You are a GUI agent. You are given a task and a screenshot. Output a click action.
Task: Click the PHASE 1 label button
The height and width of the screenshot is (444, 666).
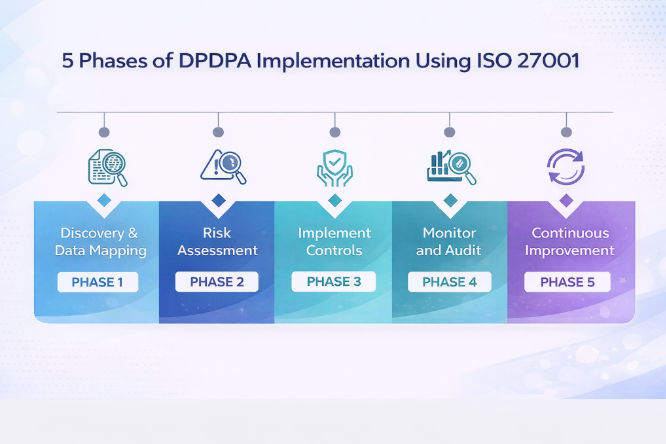[x=98, y=282]
